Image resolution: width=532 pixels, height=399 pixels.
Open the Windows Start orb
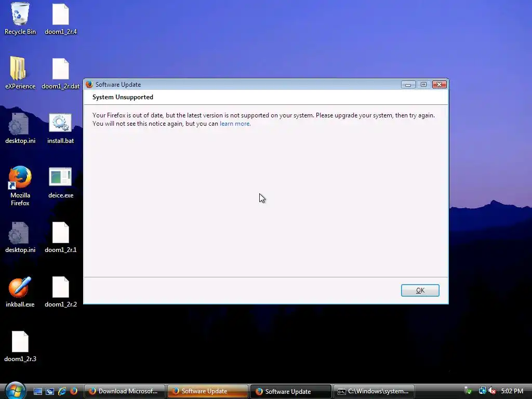[16, 391]
